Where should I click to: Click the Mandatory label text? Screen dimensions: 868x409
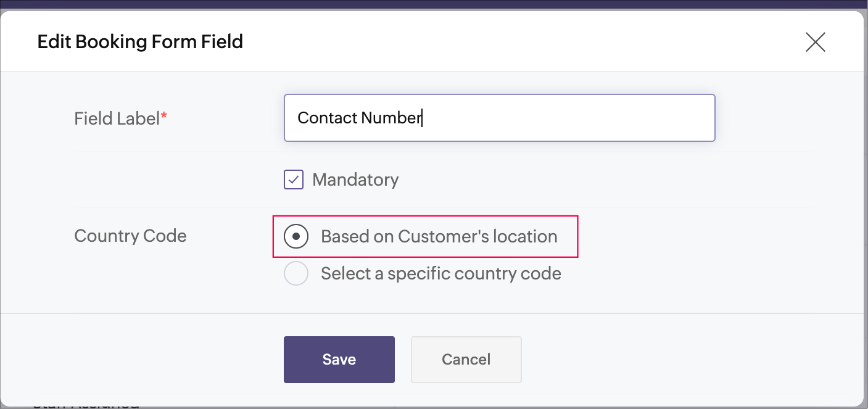coord(355,180)
